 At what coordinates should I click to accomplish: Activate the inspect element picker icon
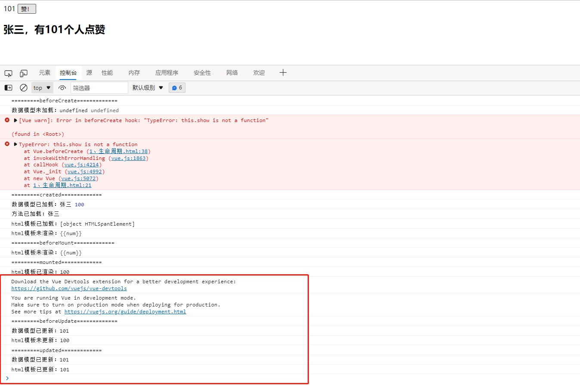tap(8, 73)
